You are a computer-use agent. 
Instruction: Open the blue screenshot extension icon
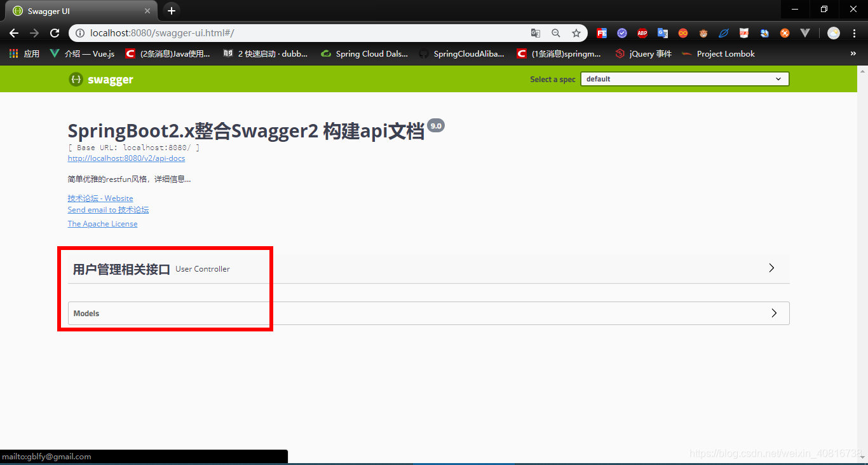point(764,33)
